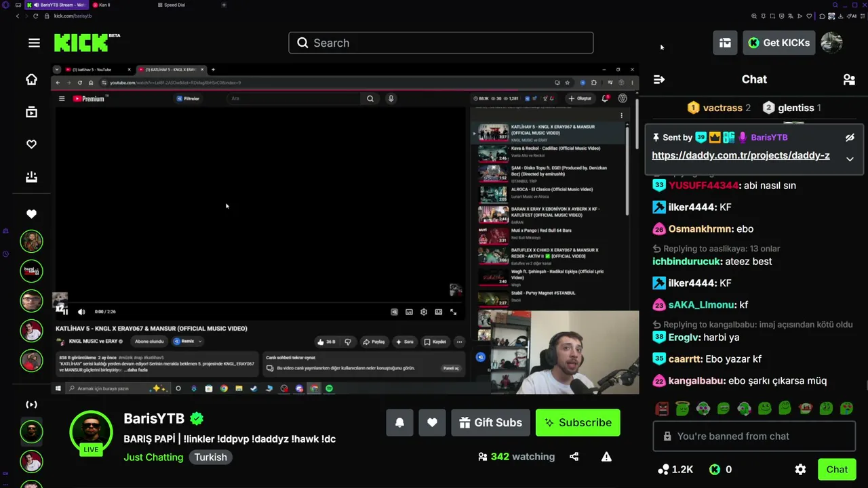868x488 pixels.
Task: Click username ichbindurucuk in chat
Action: [x=687, y=261]
